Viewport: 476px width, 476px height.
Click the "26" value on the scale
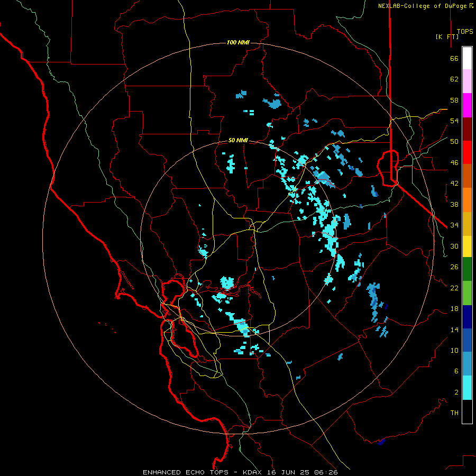coord(454,267)
